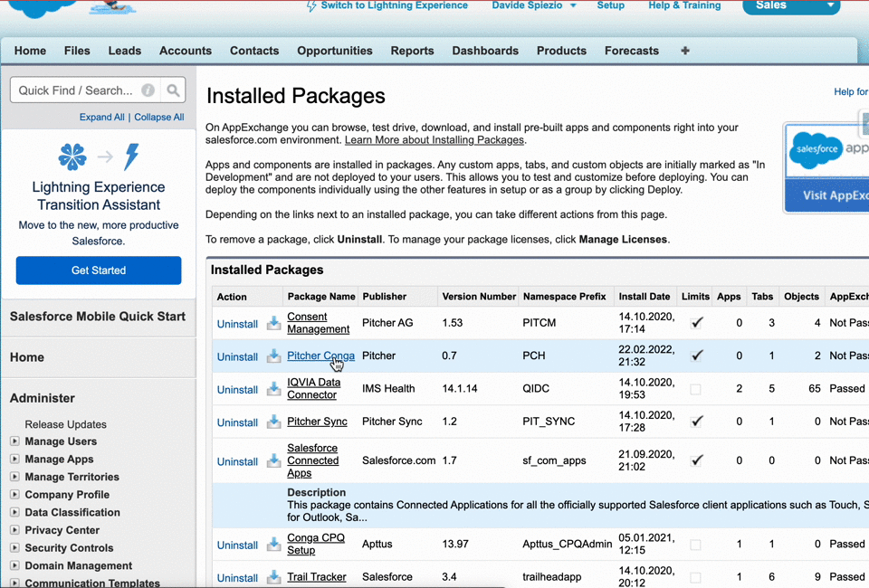The width and height of the screenshot is (869, 588).
Task: Click the plus icon for all tabs
Action: click(x=685, y=51)
